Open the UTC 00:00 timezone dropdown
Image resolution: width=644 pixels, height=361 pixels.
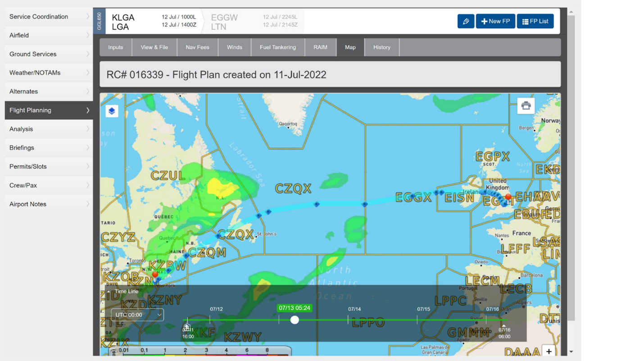coord(137,315)
